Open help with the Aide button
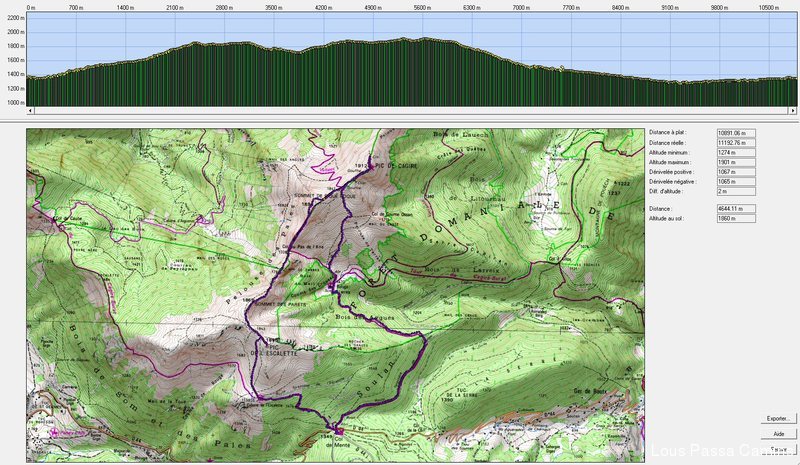Screen dimensions: 800x465 pyautogui.click(x=777, y=434)
